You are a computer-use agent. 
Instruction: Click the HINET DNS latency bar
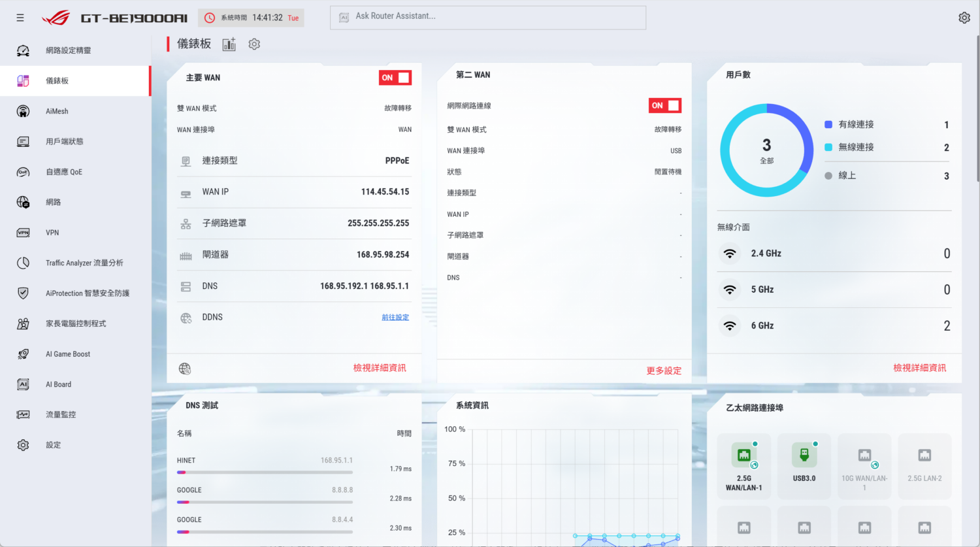click(x=265, y=472)
